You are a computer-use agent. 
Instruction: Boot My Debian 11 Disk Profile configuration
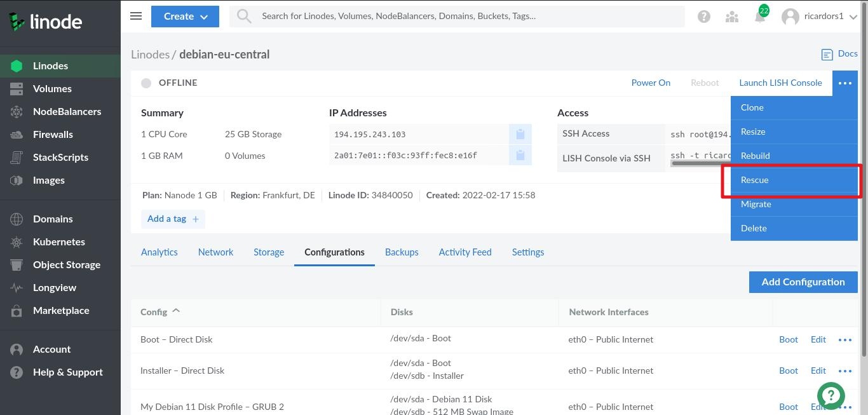[x=789, y=407]
